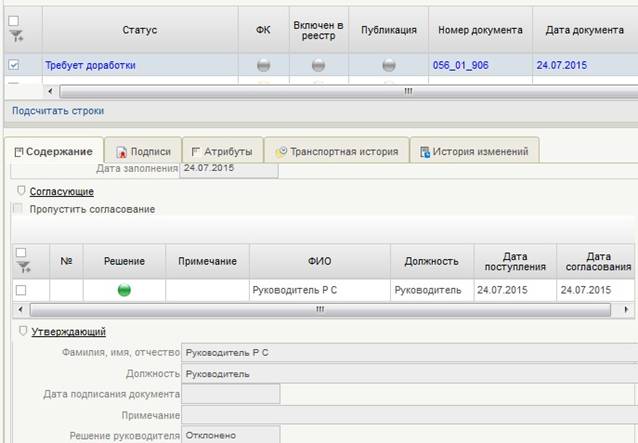Click the История изменений tab icon
Viewport: 638px width, 443px height.
tap(426, 152)
